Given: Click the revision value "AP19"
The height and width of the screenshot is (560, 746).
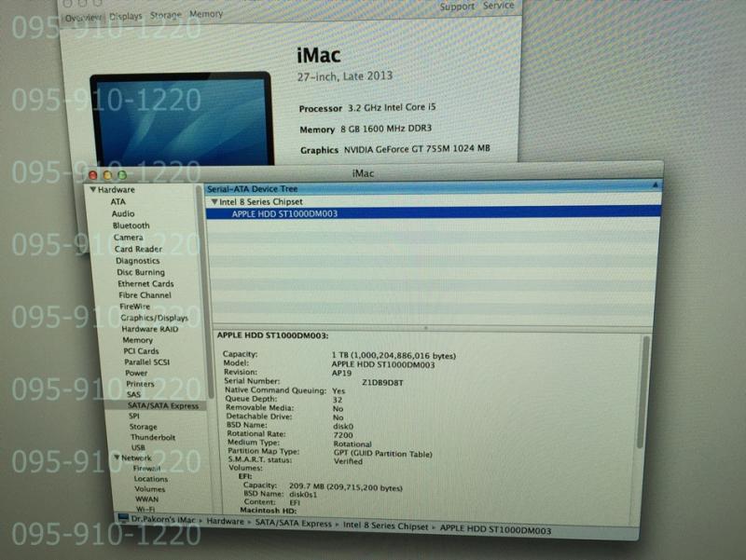Looking at the screenshot, I should click(x=341, y=373).
